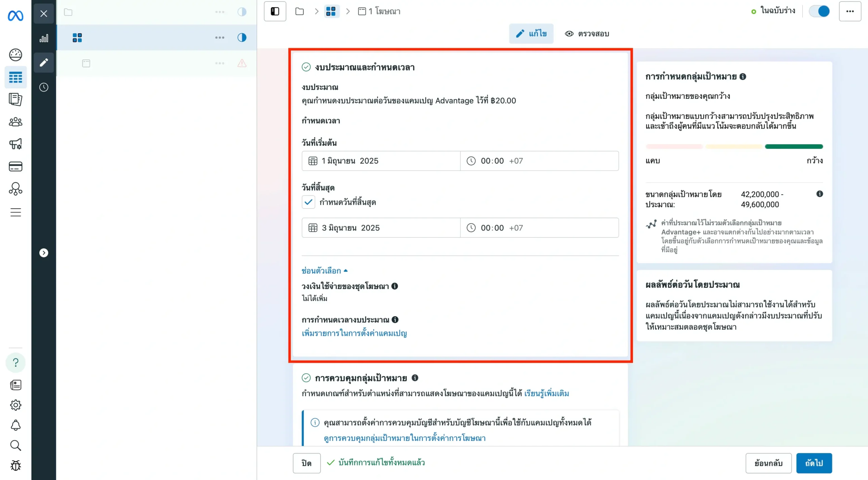Open Billing credit card icon in sidebar

coord(16,167)
